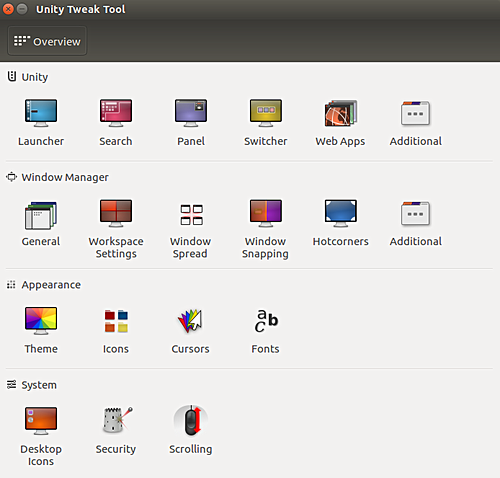Close the Unity Tweak Tool window

click(8, 9)
